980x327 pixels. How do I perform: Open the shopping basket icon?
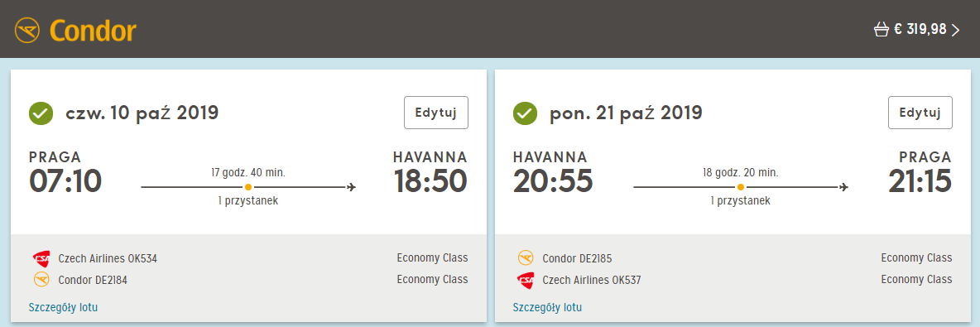click(882, 29)
